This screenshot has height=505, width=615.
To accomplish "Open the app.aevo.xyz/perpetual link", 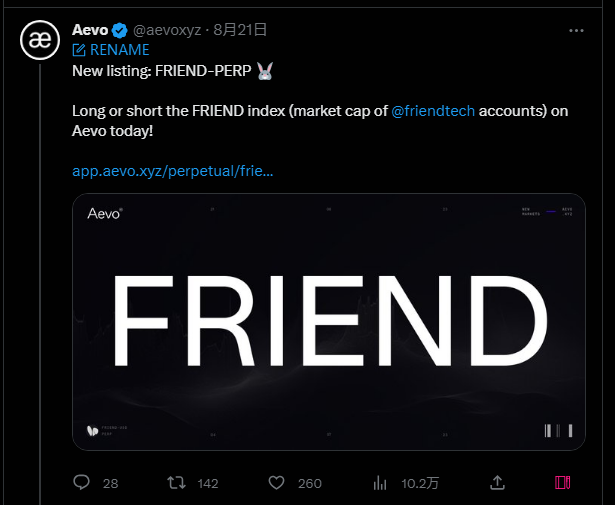I will point(173,171).
